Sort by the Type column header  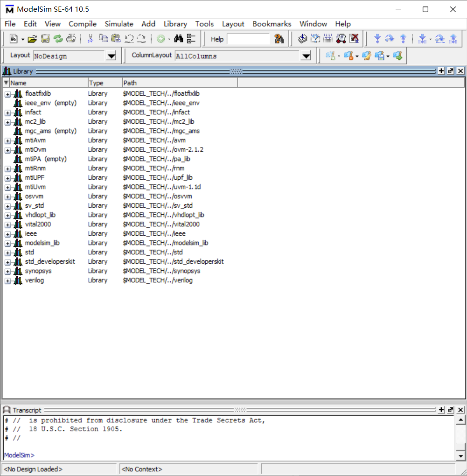pyautogui.click(x=105, y=83)
